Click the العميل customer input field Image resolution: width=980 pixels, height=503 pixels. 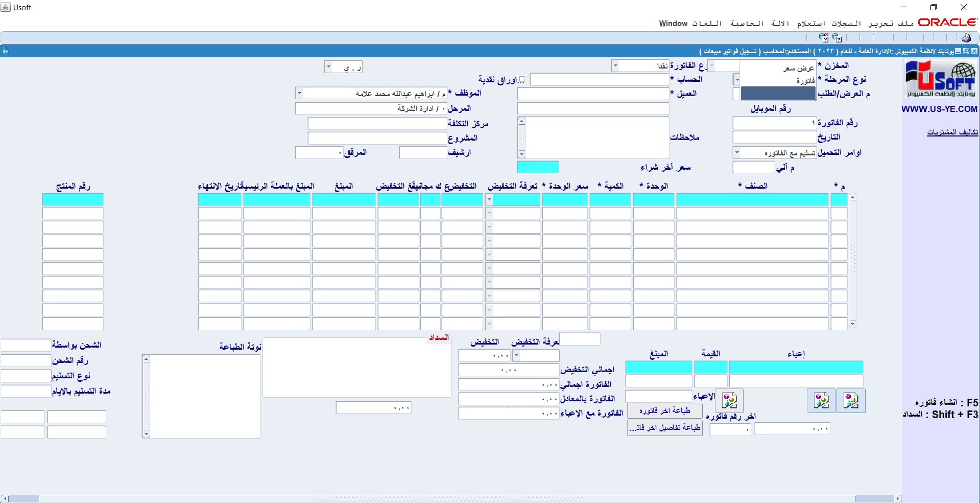pos(592,94)
